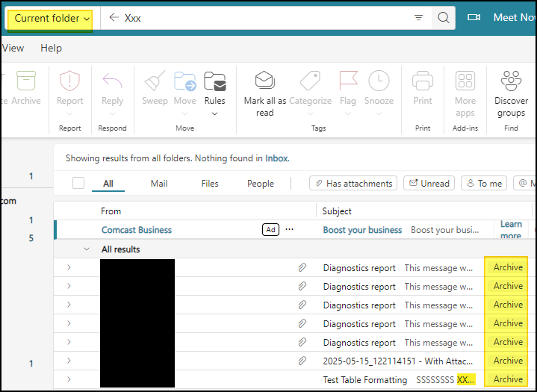Expand the Report dropdown chevron

pyautogui.click(x=70, y=114)
